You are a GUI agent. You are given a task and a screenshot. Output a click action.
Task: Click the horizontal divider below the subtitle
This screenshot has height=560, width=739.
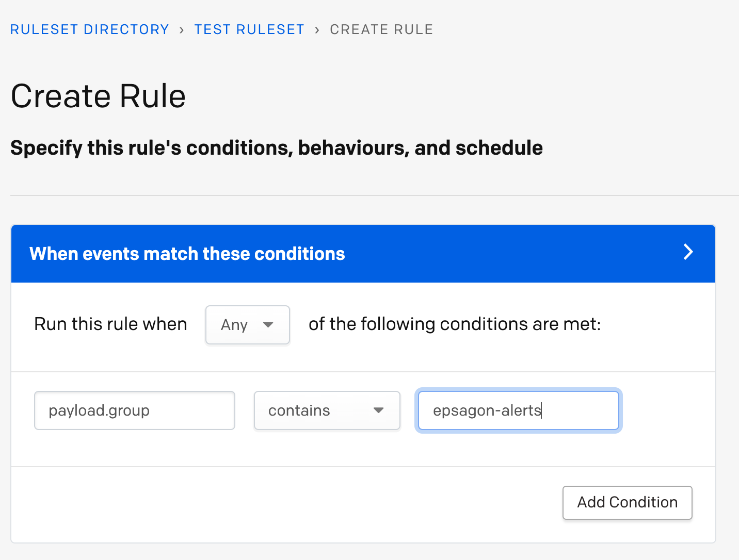click(375, 195)
